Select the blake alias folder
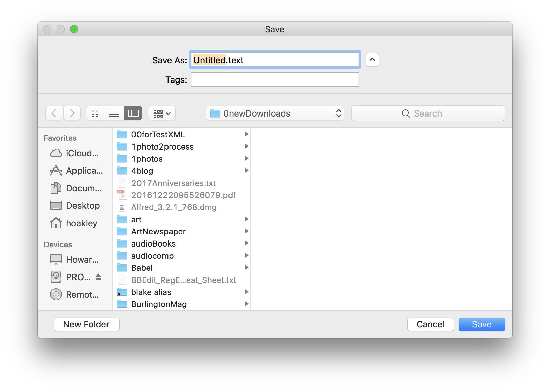 [181, 292]
